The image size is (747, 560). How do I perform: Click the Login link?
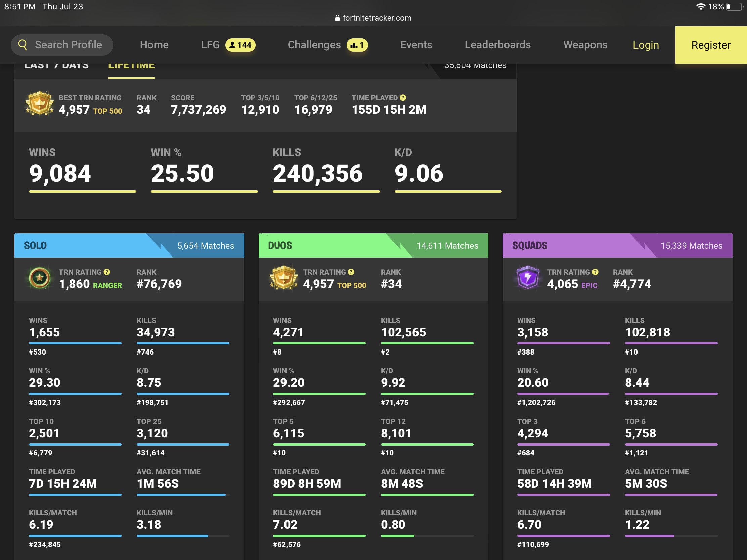pos(645,45)
